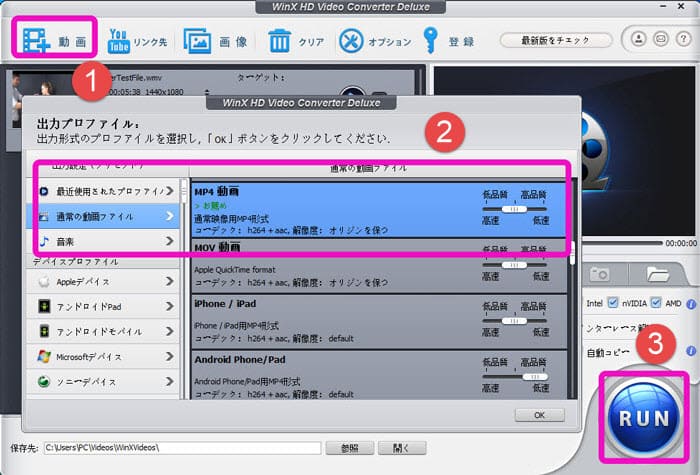Adjust the MP4 動画 quality slider

coord(514,209)
